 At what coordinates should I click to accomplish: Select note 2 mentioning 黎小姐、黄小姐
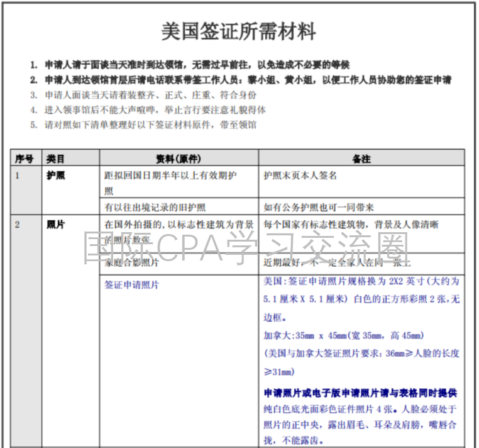coord(241,80)
